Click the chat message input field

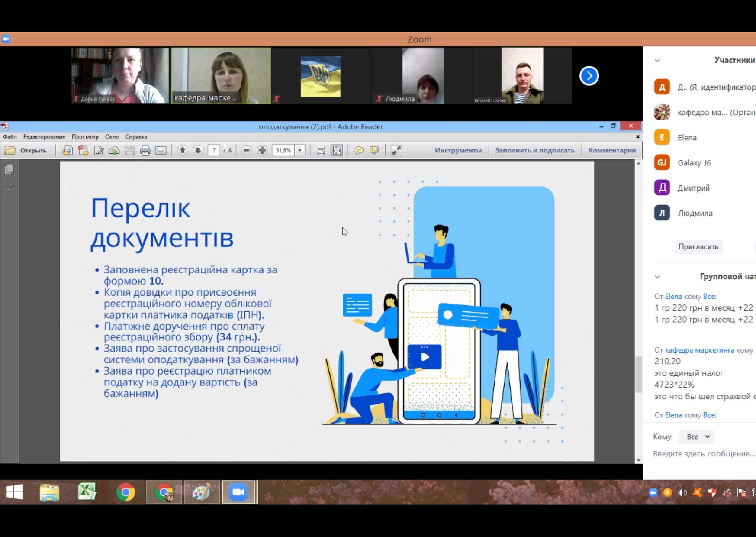704,453
